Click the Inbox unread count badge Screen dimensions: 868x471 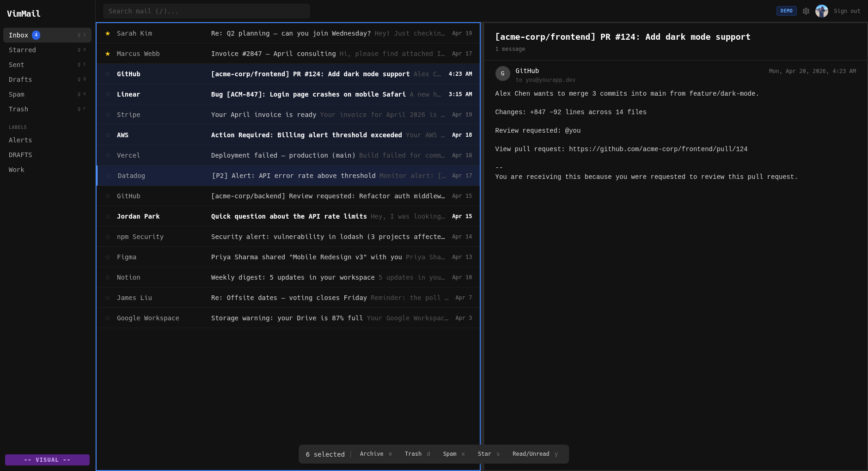[36, 35]
